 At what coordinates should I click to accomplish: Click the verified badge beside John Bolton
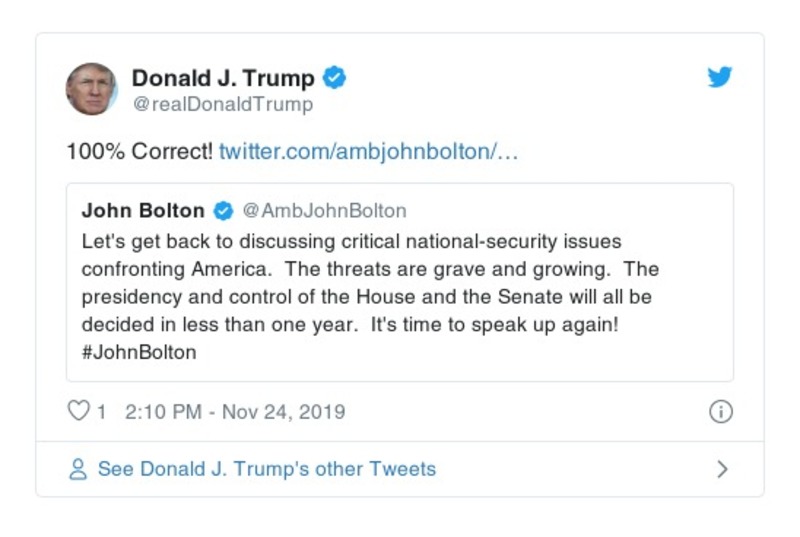[224, 211]
